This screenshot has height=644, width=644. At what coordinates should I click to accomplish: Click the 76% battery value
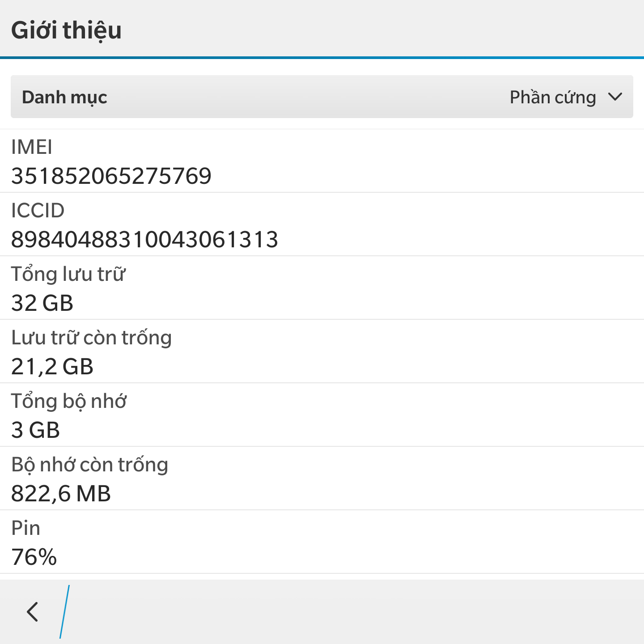coord(34,557)
